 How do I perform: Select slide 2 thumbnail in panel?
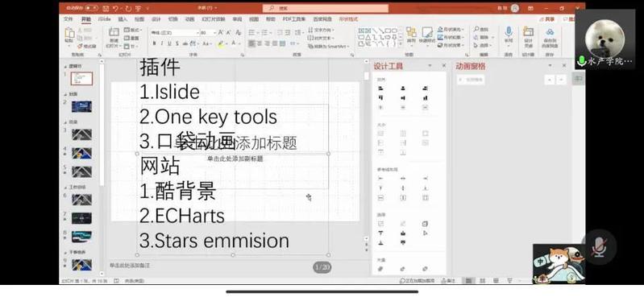click(x=81, y=107)
